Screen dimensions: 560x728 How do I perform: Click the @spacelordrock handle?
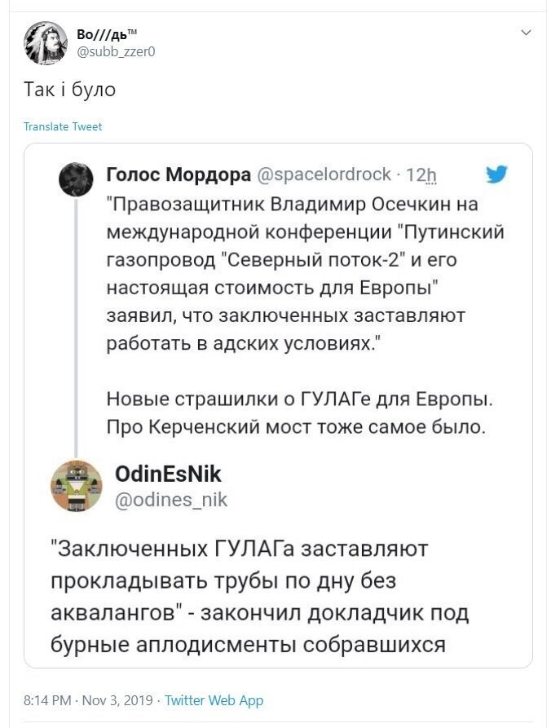tap(325, 175)
